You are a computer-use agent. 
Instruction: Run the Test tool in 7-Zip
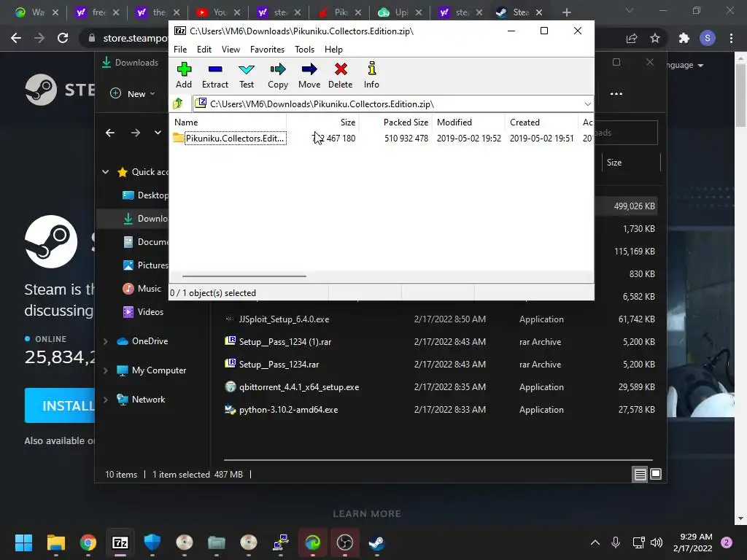(x=247, y=75)
